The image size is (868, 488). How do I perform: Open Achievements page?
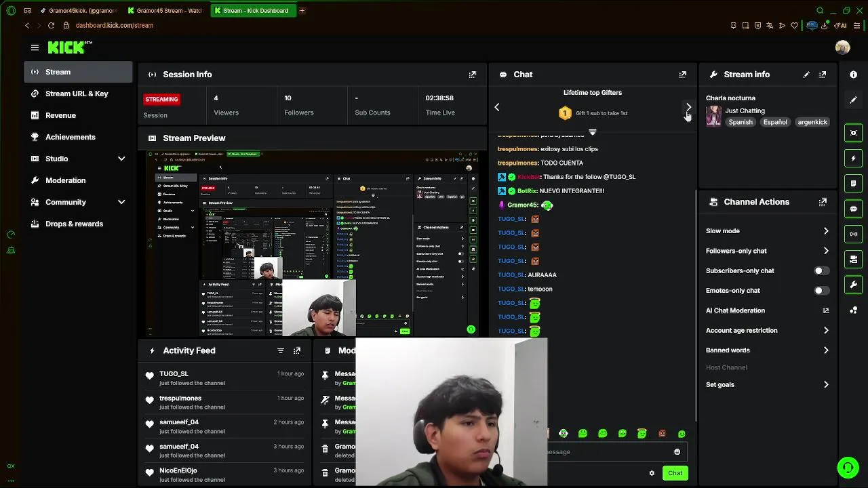point(78,137)
